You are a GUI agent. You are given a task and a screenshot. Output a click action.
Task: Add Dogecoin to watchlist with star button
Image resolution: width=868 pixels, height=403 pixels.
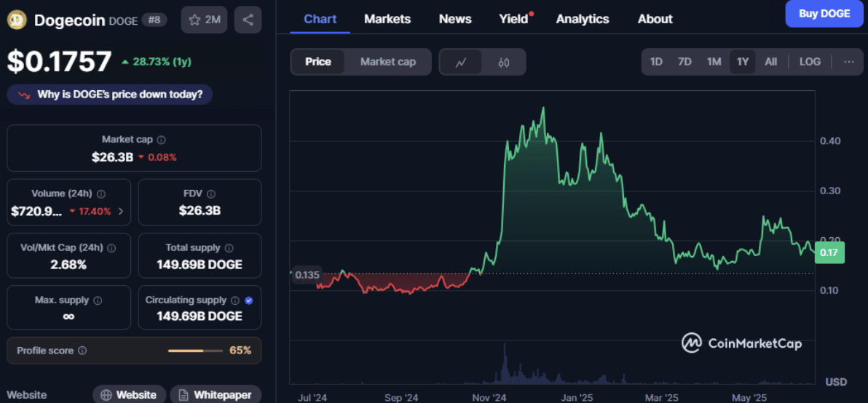point(205,20)
